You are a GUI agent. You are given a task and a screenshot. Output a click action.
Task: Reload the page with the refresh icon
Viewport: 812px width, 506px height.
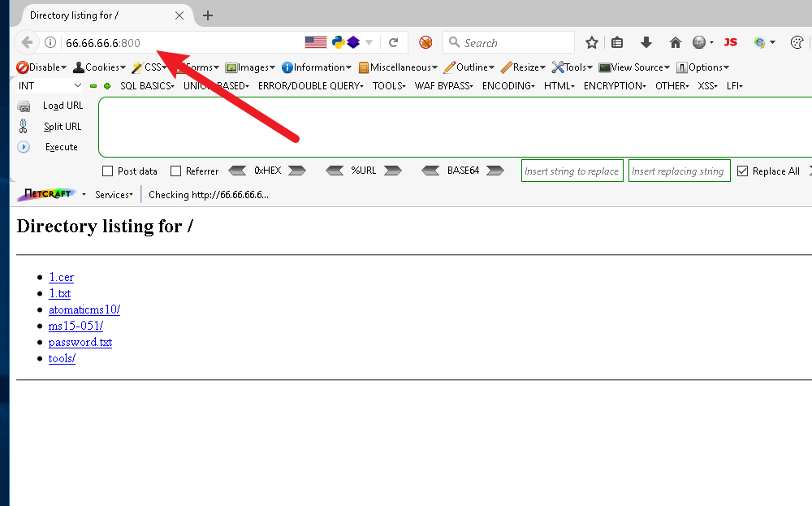(393, 42)
